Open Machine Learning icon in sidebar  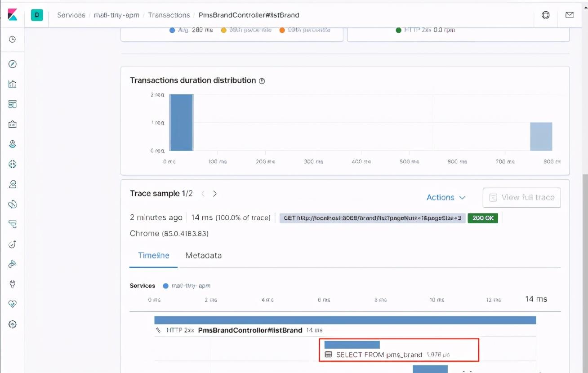click(13, 164)
